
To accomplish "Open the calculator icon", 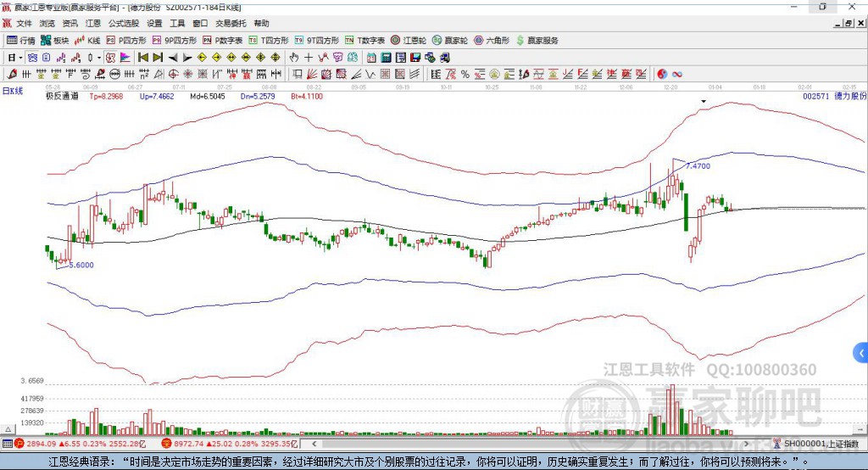I will (386, 58).
